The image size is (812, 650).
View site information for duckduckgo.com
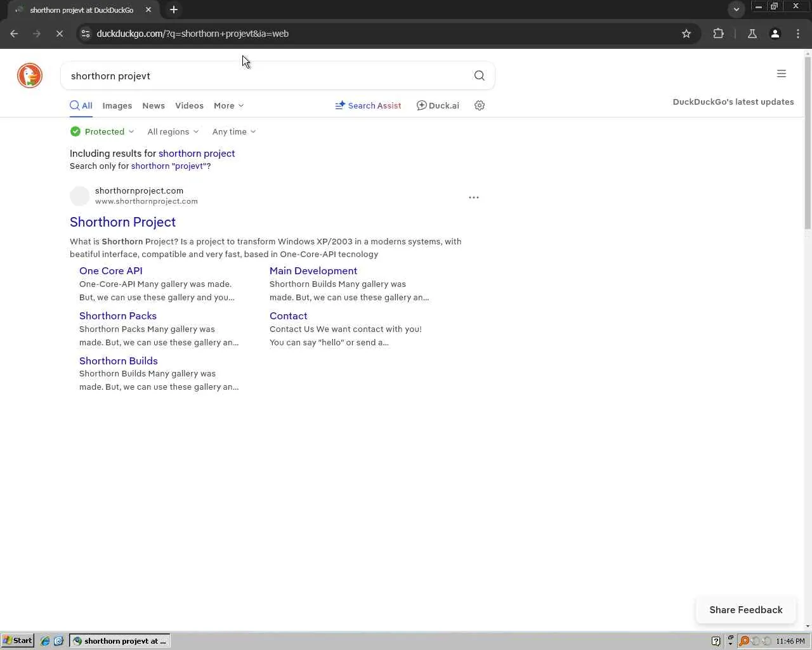click(x=86, y=34)
